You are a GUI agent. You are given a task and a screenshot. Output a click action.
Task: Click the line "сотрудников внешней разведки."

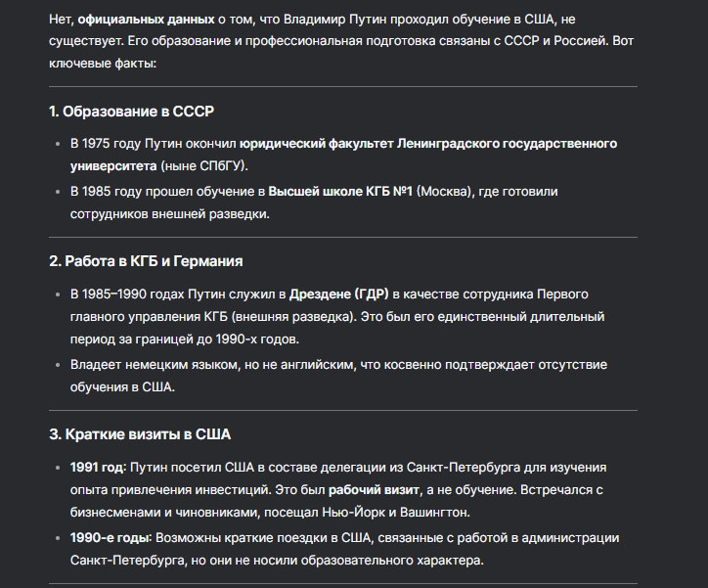(x=170, y=214)
